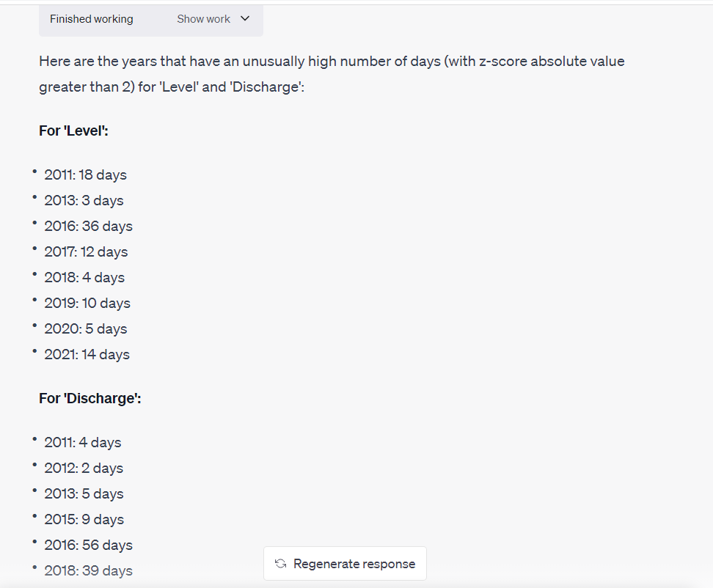This screenshot has height=588, width=713.
Task: Click the Show work label
Action: coord(203,19)
